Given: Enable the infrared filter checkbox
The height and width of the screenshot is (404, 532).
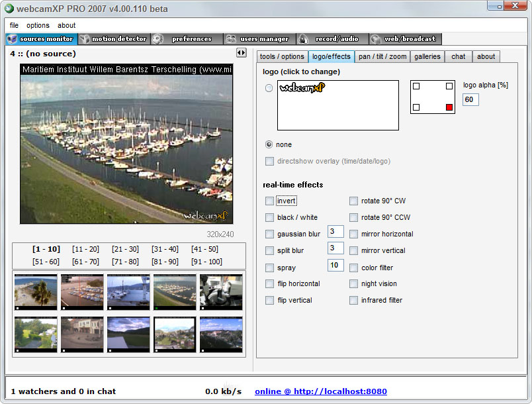Looking at the screenshot, I should point(353,301).
